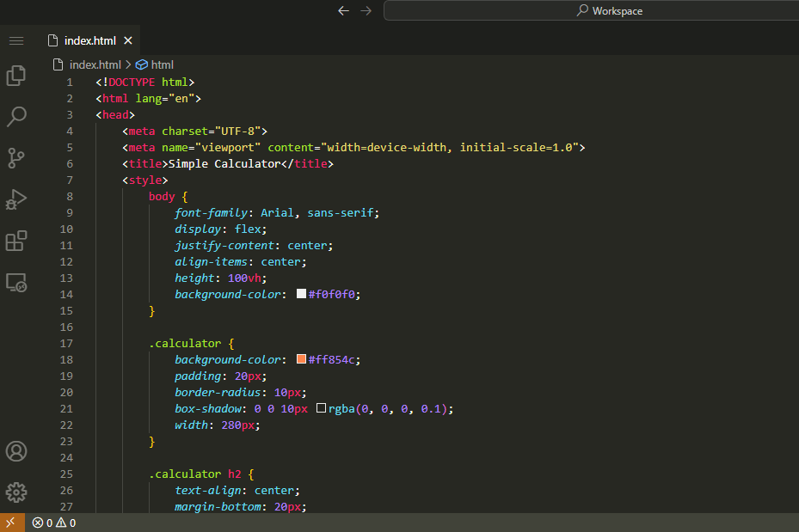Open the #f0f0f0 color swatch picker
The image size is (799, 532).
(301, 294)
